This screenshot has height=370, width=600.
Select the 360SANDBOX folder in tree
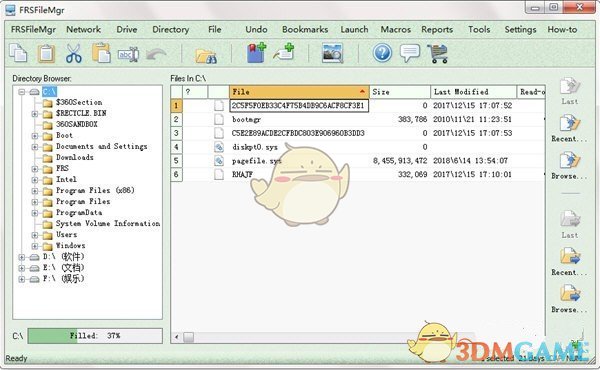(77, 124)
